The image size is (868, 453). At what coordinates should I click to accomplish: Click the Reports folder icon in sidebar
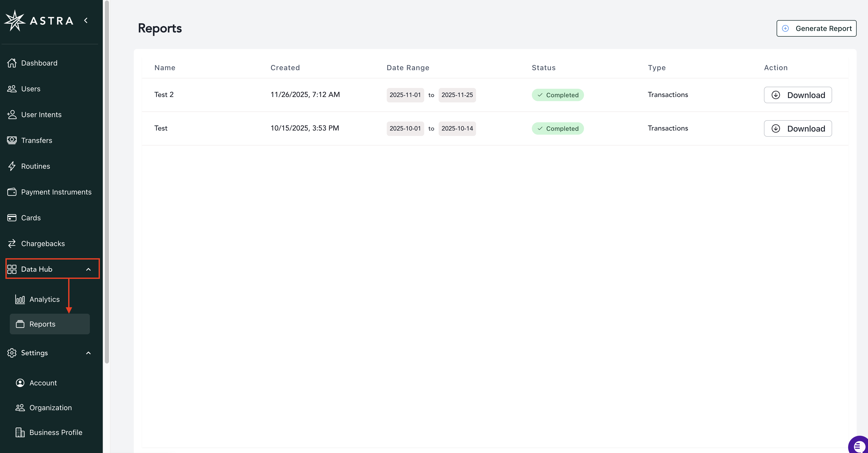[20, 324]
